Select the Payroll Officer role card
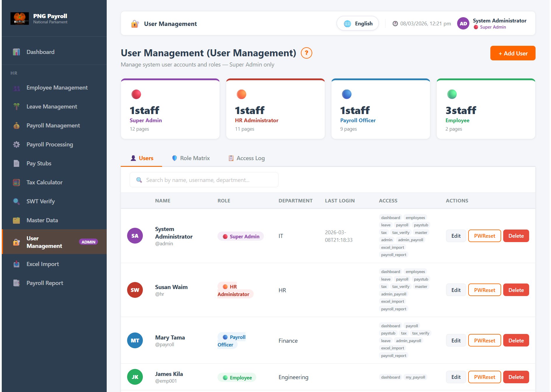This screenshot has height=392, width=551. pos(381,109)
